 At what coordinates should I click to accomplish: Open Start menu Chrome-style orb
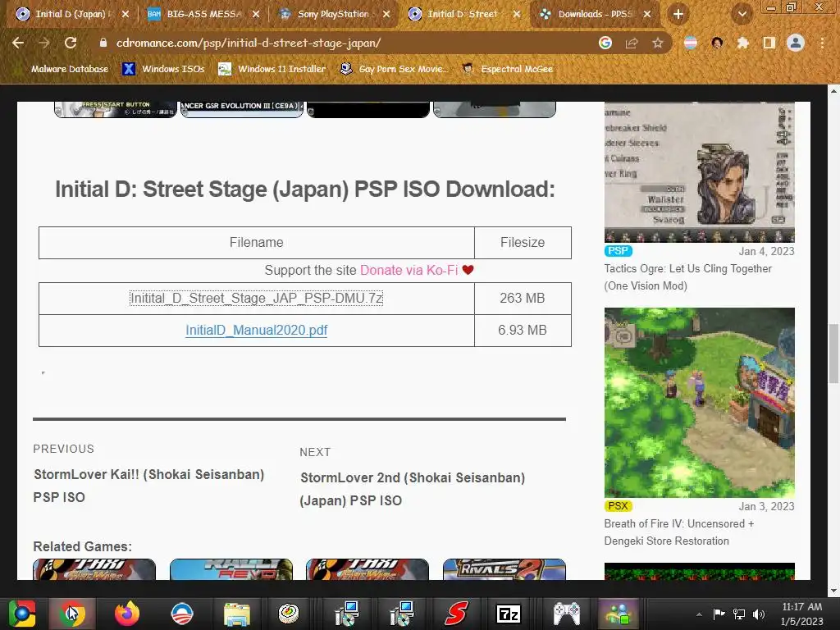click(22, 614)
